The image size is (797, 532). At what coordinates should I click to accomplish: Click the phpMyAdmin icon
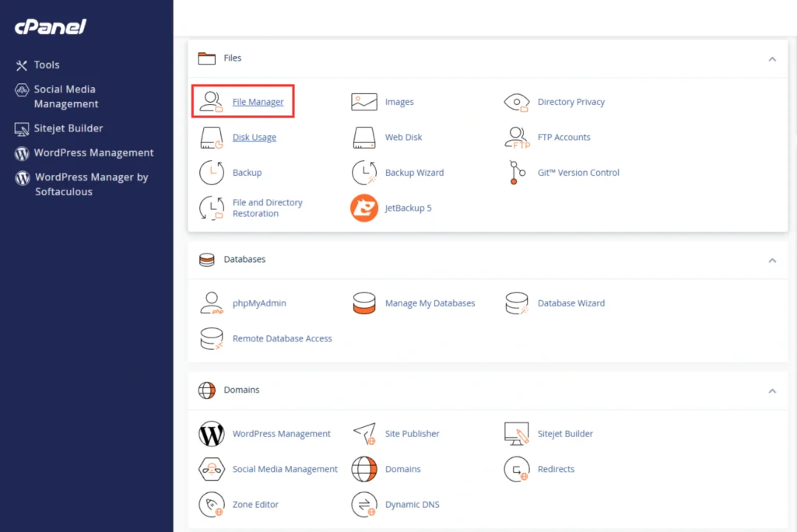pyautogui.click(x=212, y=303)
